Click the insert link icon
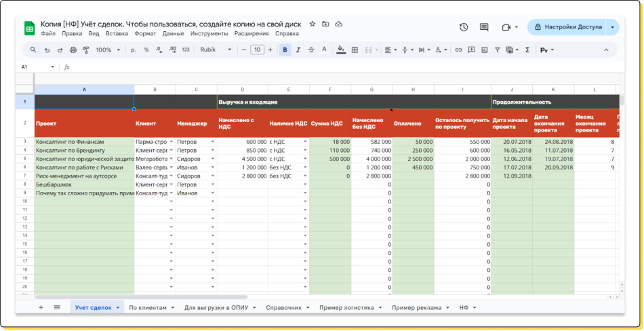Screen dimensions: 644x331 (459, 50)
